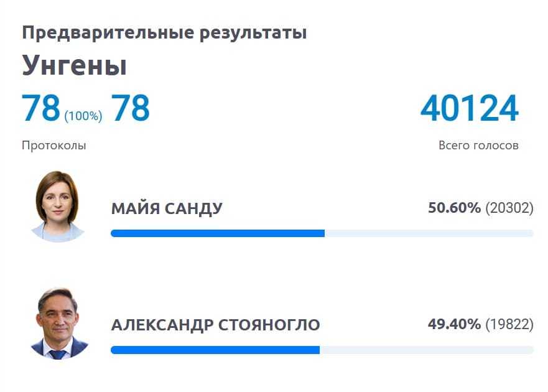
Task: Click the (20302) vote count
Action: [509, 208]
